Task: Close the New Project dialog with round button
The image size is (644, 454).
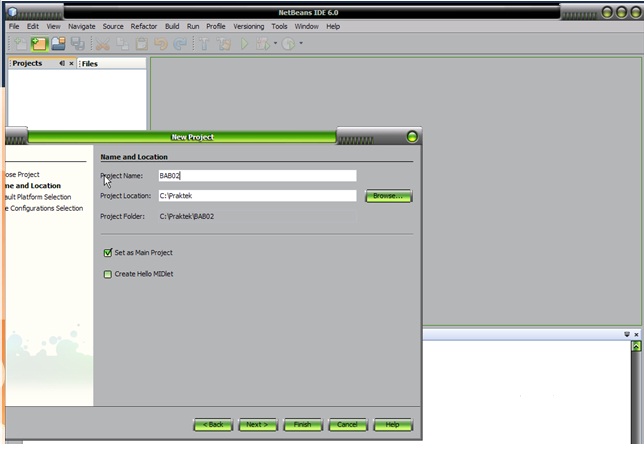Action: click(412, 136)
